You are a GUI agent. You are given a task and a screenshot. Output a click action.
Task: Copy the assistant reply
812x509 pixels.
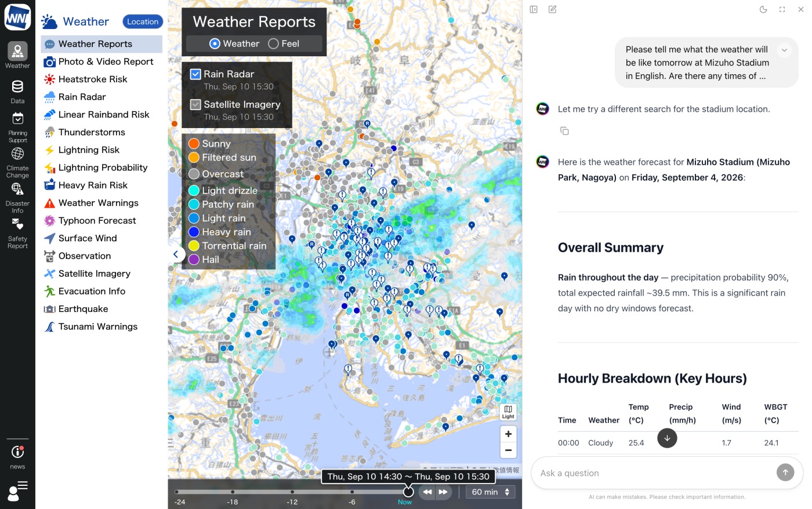[x=564, y=131]
